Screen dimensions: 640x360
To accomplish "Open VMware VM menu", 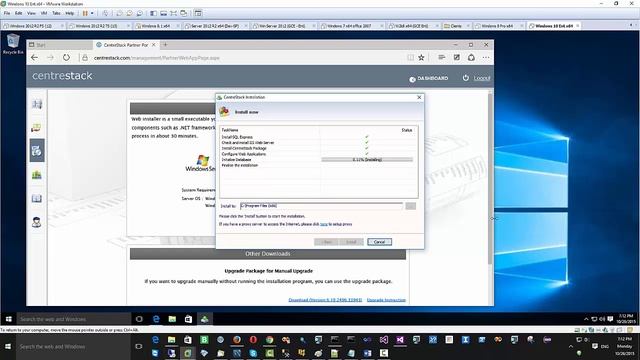I will pos(44,13).
